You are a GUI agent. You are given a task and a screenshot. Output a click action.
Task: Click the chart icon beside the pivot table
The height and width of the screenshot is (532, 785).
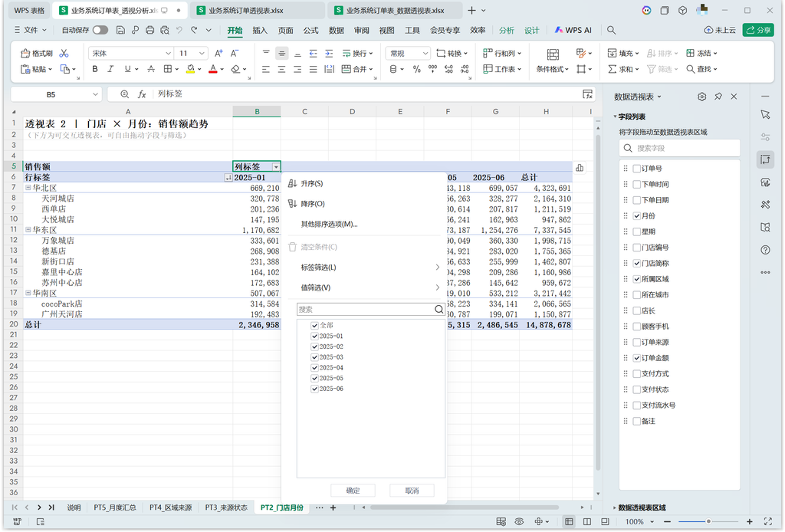pyautogui.click(x=580, y=168)
